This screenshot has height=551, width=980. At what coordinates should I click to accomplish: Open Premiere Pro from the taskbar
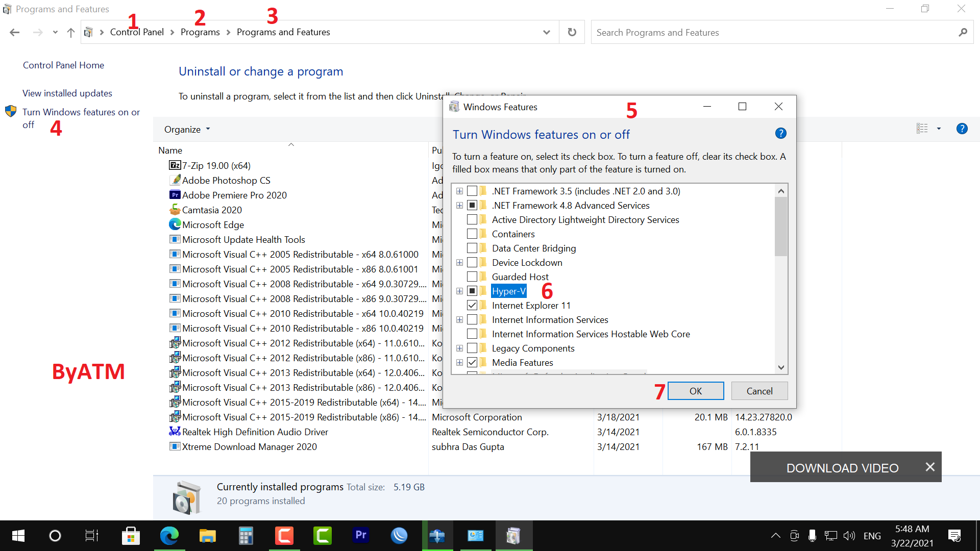point(361,536)
